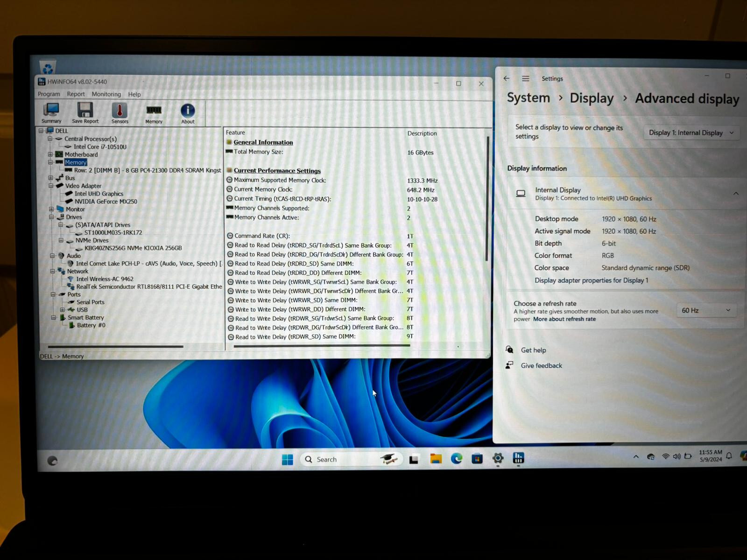Expand the Bus tree node
The image size is (747, 560).
(x=50, y=178)
